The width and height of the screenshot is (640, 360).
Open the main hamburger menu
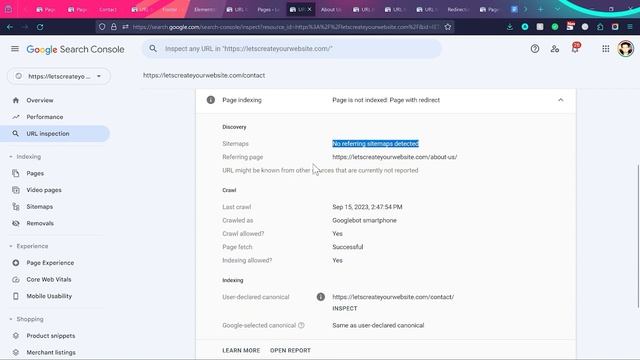(x=15, y=49)
